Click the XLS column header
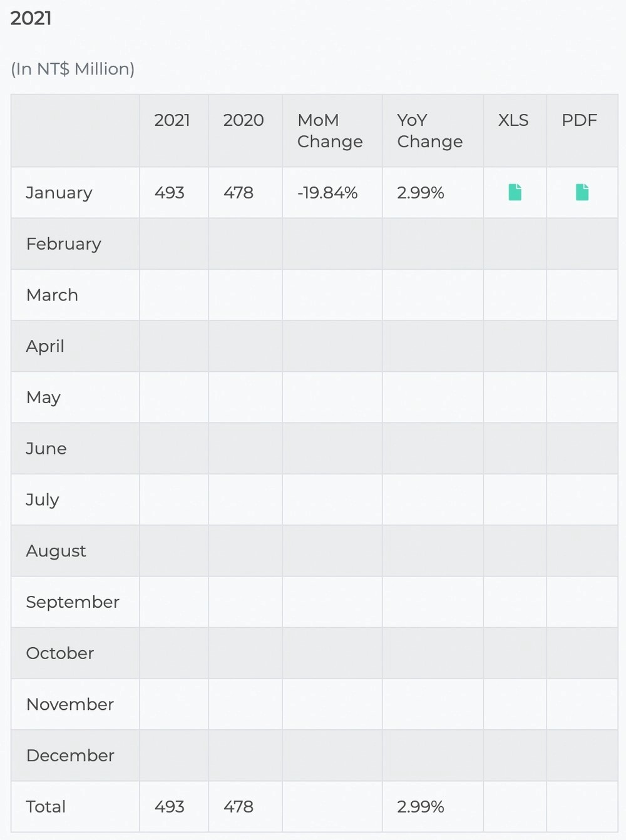This screenshot has width=626, height=840. [513, 120]
